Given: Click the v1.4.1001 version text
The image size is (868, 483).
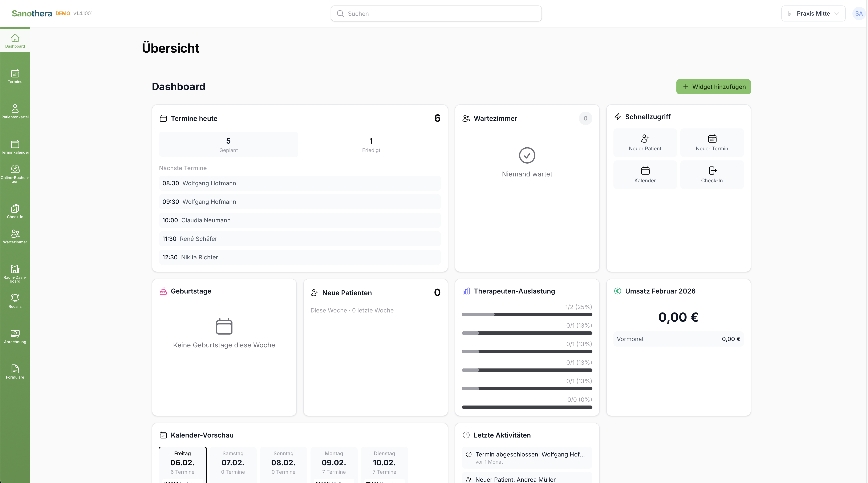Looking at the screenshot, I should tap(83, 13).
